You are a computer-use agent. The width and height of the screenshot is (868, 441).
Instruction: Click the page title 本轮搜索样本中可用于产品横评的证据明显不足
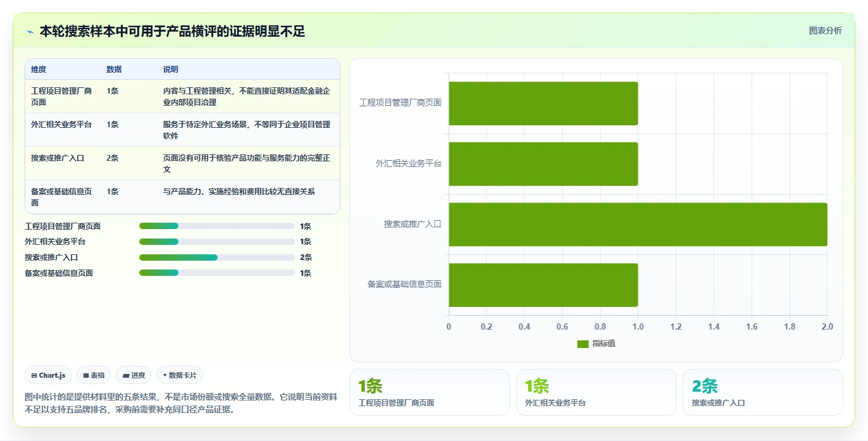tap(173, 31)
